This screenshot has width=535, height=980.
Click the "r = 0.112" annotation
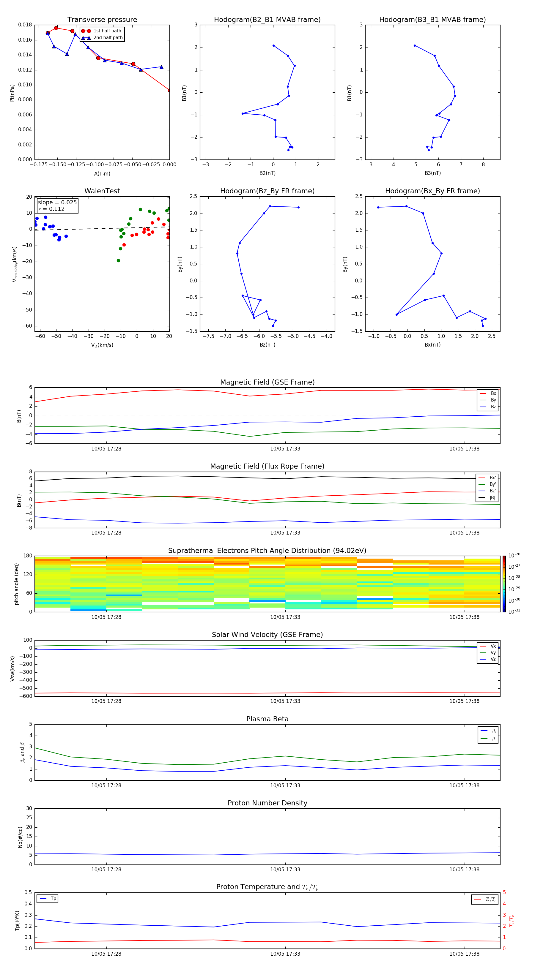pyautogui.click(x=51, y=209)
